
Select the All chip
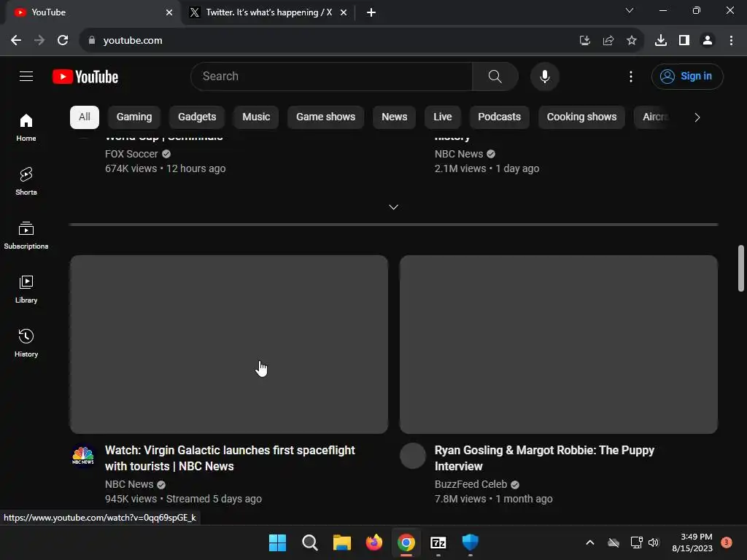click(x=85, y=117)
